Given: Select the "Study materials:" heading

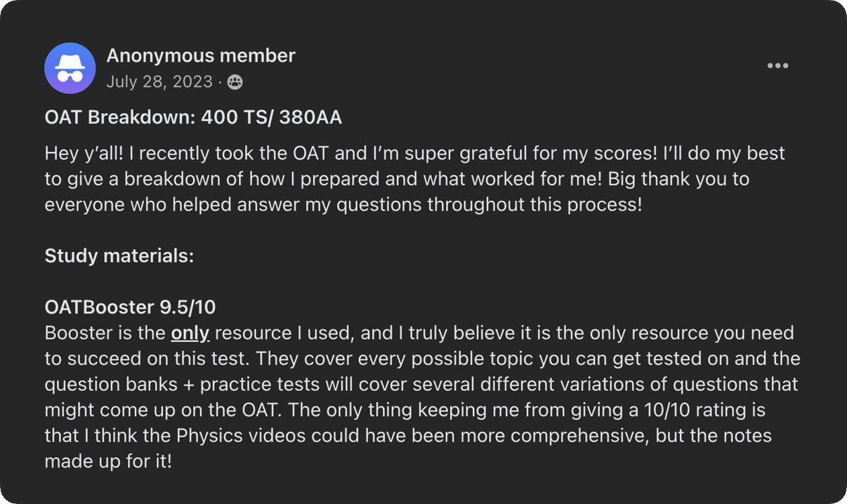Looking at the screenshot, I should tap(119, 256).
